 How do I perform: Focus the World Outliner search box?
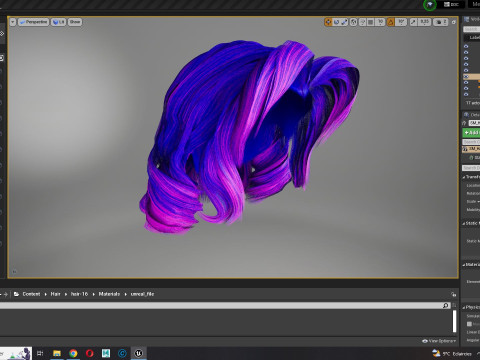pos(472,29)
